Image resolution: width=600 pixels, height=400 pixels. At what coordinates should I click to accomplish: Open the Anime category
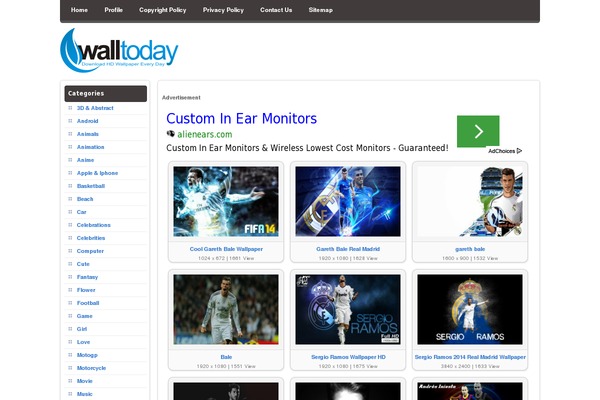[x=85, y=160]
